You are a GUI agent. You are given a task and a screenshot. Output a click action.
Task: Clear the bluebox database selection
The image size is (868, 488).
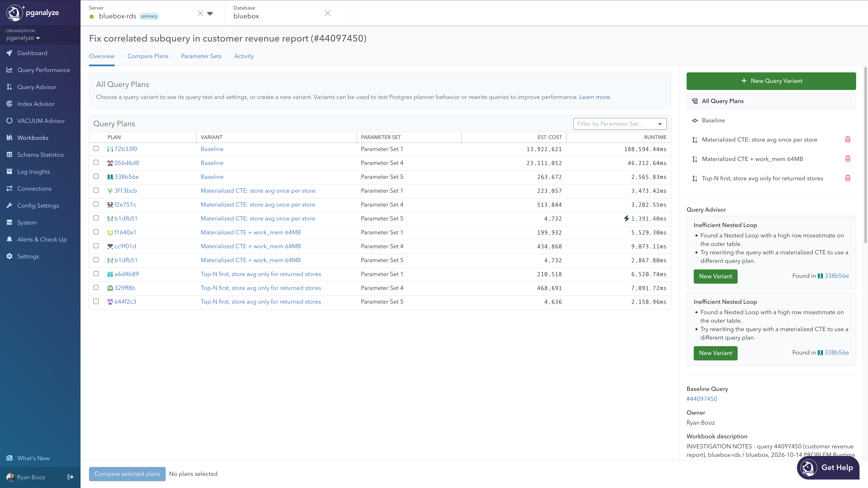[328, 13]
